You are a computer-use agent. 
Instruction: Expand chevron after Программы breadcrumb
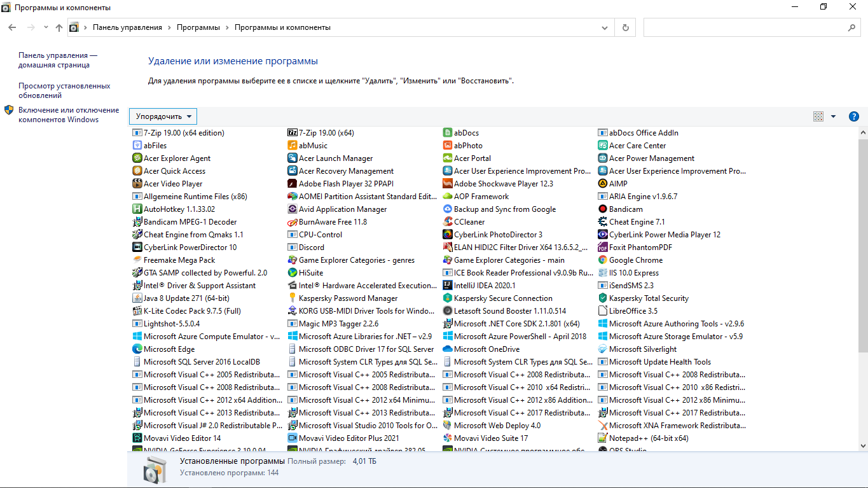click(x=227, y=27)
